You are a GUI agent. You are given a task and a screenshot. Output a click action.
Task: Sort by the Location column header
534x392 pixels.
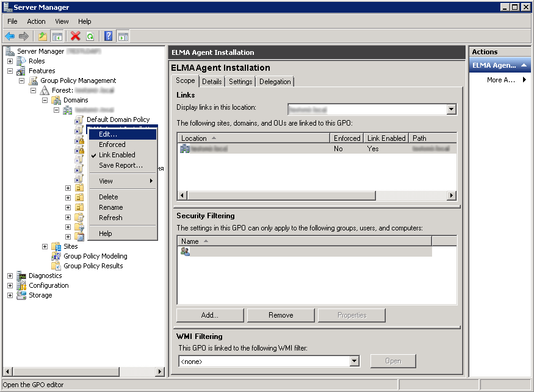253,138
